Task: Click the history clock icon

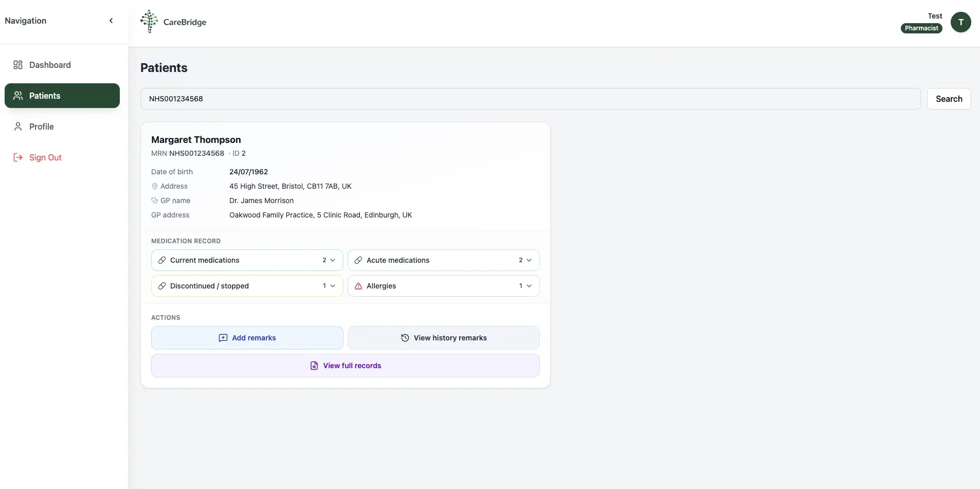Action: pyautogui.click(x=405, y=338)
